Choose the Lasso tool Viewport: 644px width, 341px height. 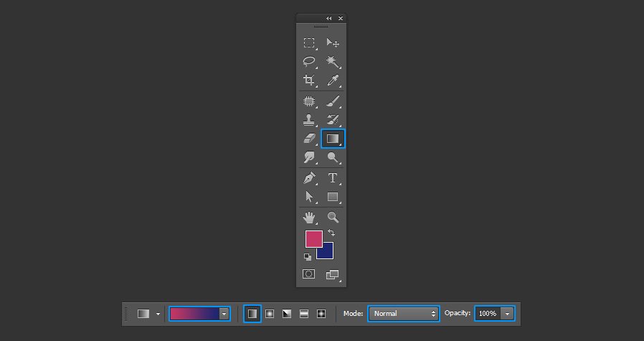(x=309, y=62)
